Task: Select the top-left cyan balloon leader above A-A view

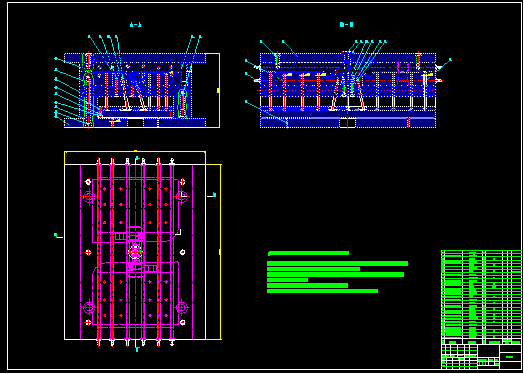Action: click(90, 36)
